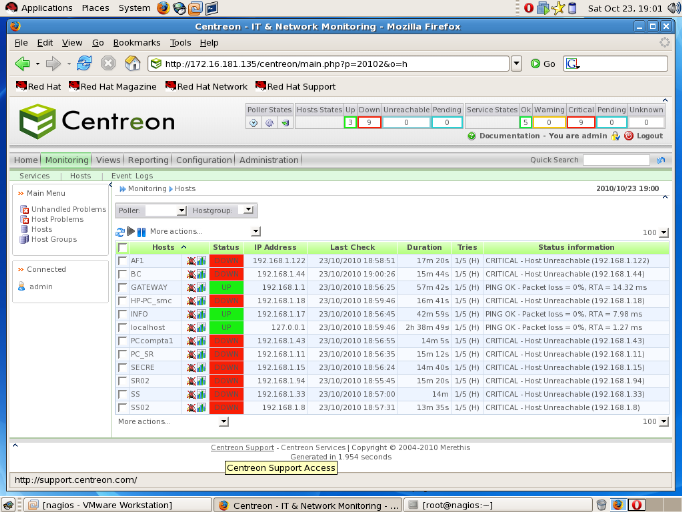682x512 pixels.
Task: Click the Firefox back arrow button
Action: point(22,63)
